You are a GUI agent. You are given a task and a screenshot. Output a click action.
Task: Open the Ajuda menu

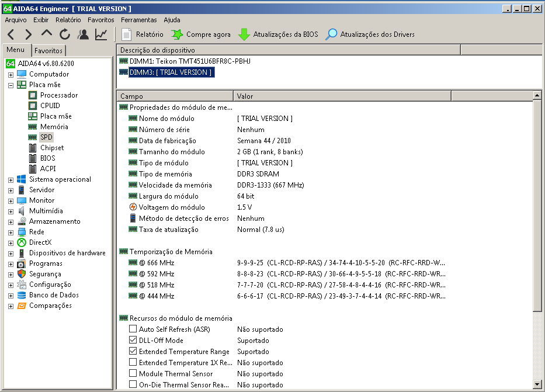[x=172, y=20]
